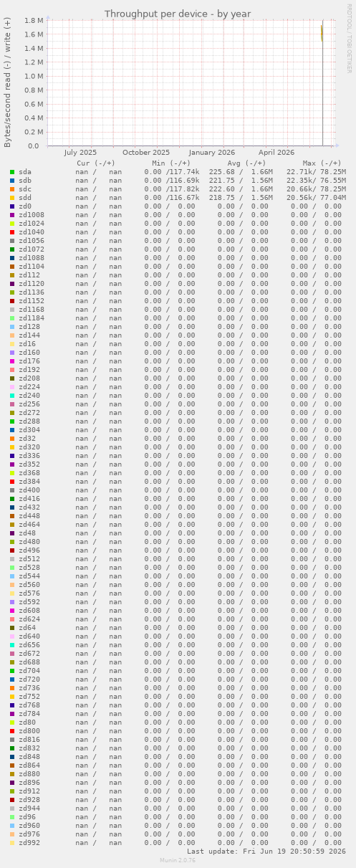Select the zd272 legend entry
Viewport: 356px width, 868px height.
(29, 413)
